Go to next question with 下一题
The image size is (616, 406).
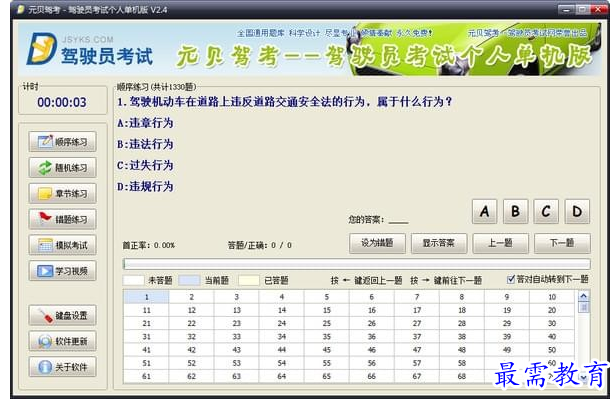coord(562,243)
